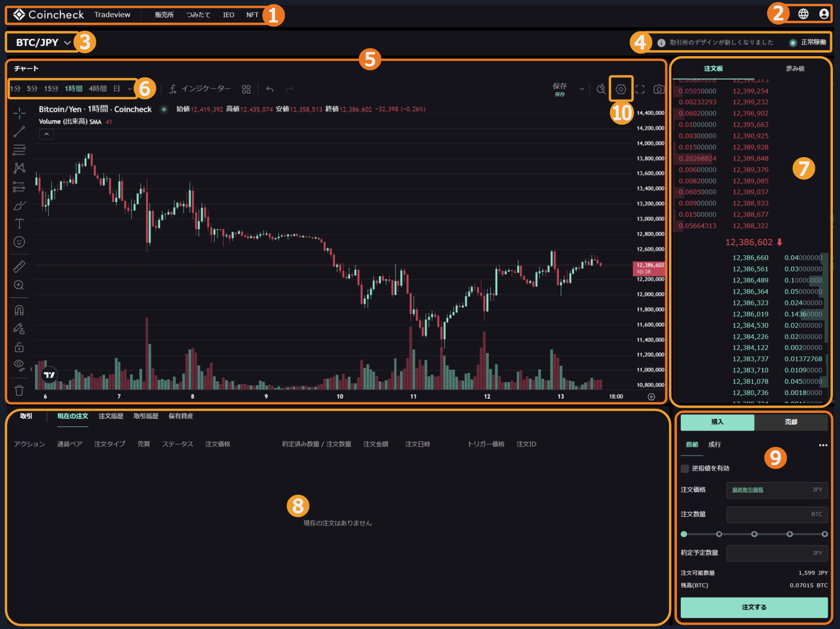Open the chart axis settings gear
This screenshot has height=629, width=840.
coord(652,397)
